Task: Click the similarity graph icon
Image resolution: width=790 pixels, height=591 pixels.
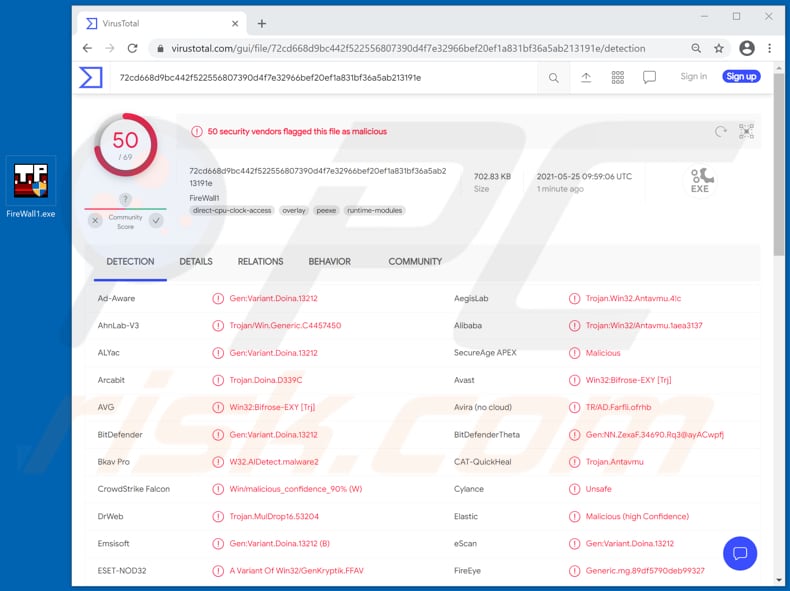Action: 746,131
